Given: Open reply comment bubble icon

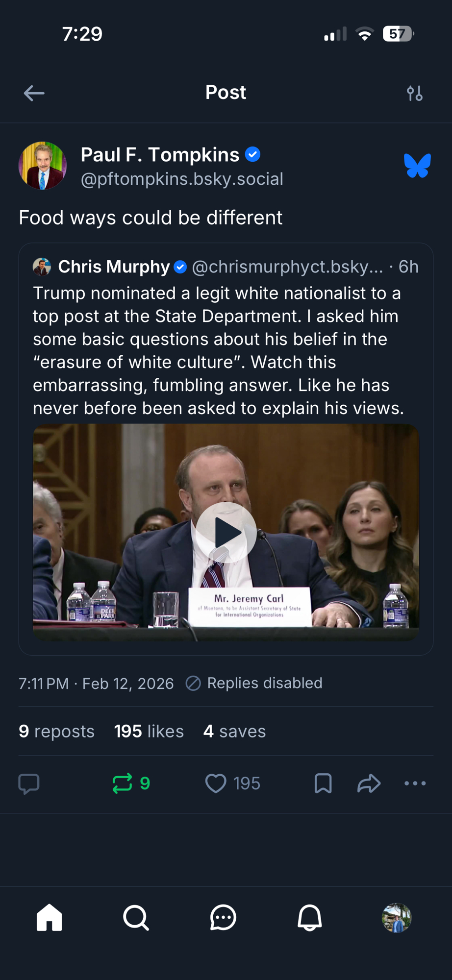Looking at the screenshot, I should [x=29, y=784].
